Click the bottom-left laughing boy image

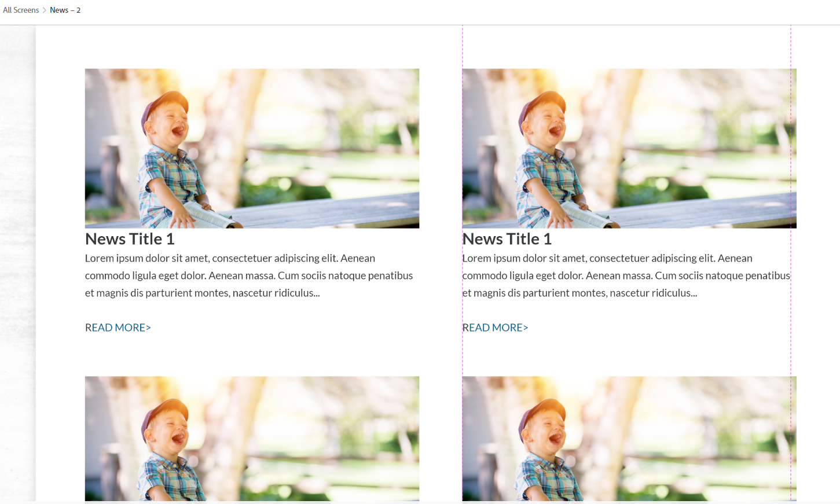(x=252, y=439)
